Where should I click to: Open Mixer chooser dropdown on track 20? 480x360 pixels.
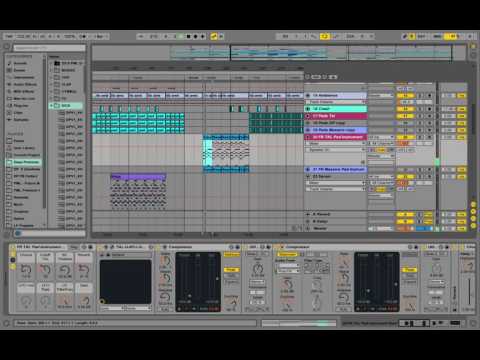pos(336,144)
